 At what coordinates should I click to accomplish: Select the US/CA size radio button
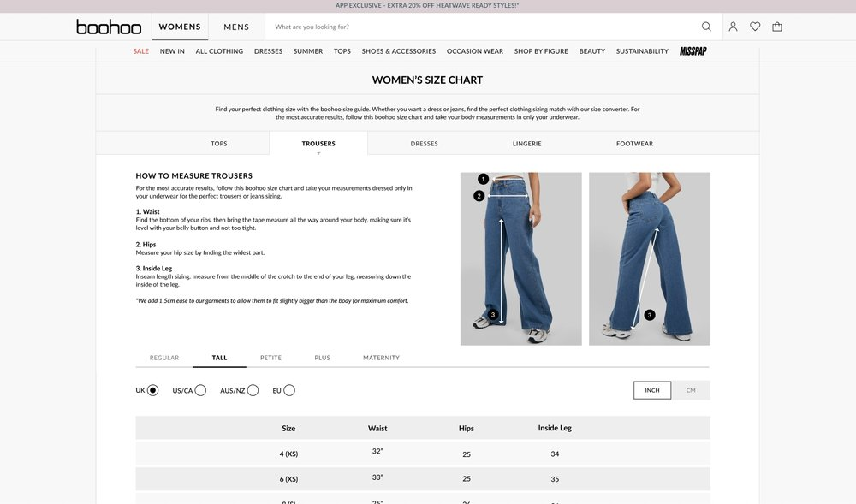pos(200,390)
